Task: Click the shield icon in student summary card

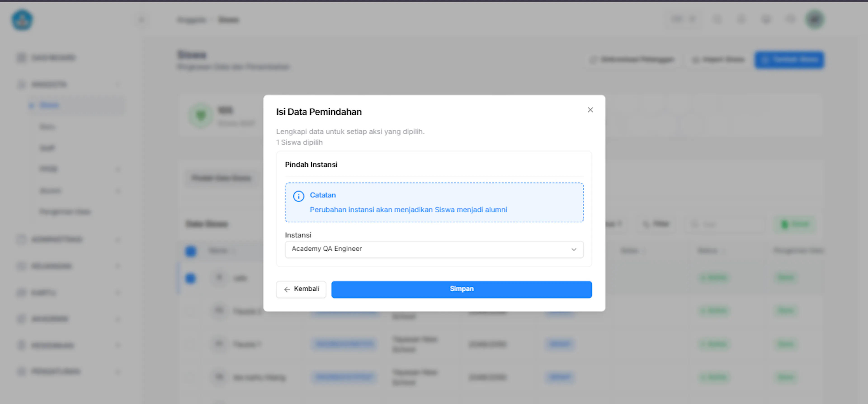Action: [201, 115]
